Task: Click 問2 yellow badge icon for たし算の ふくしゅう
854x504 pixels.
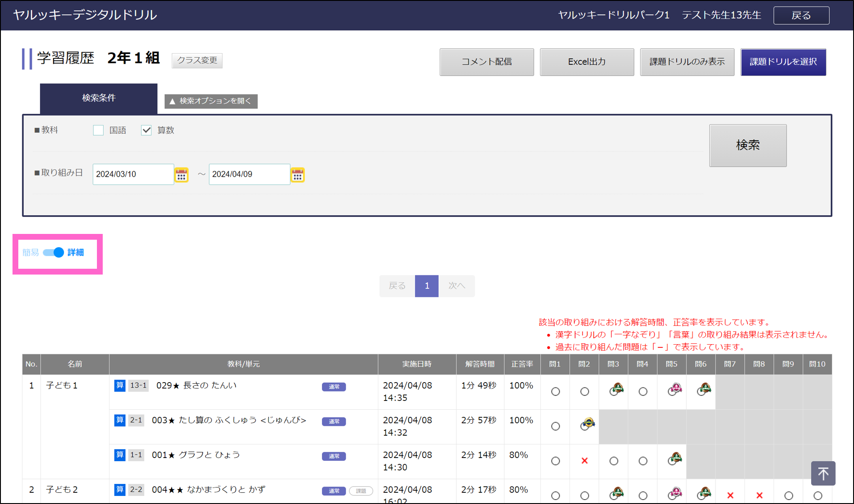Action: (x=587, y=424)
